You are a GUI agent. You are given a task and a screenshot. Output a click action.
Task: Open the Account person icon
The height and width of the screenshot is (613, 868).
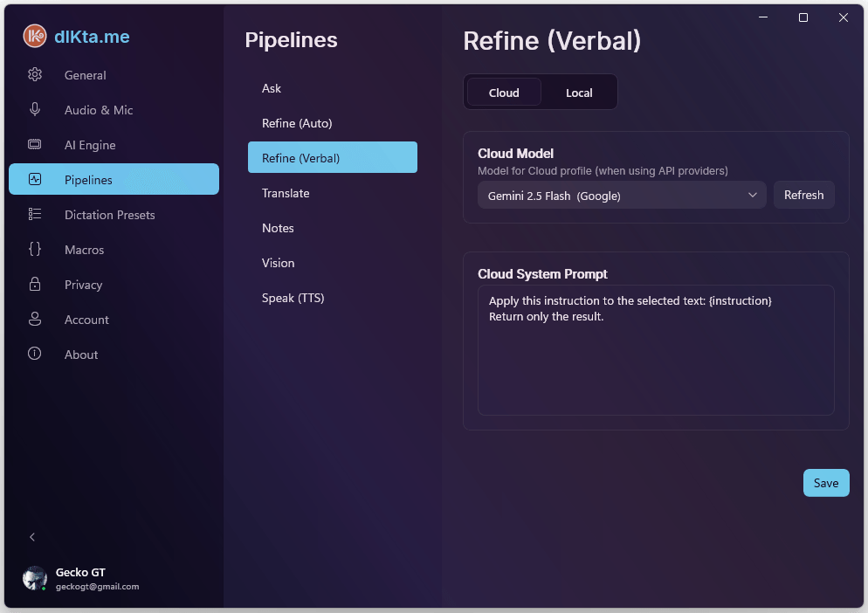click(x=35, y=320)
